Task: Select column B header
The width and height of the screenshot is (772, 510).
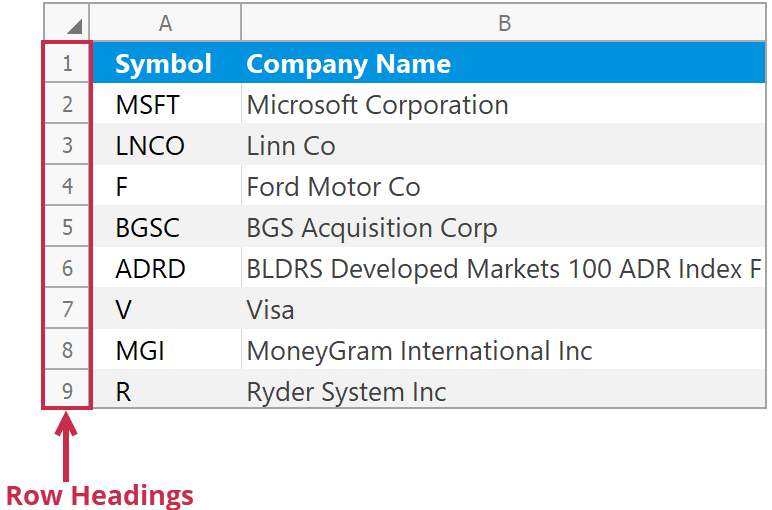Action: pos(504,23)
